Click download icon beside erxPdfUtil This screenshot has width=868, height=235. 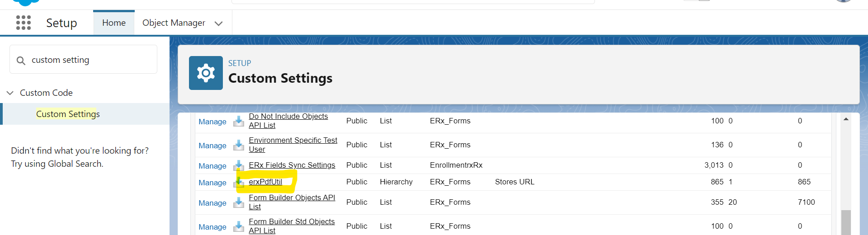(x=239, y=182)
